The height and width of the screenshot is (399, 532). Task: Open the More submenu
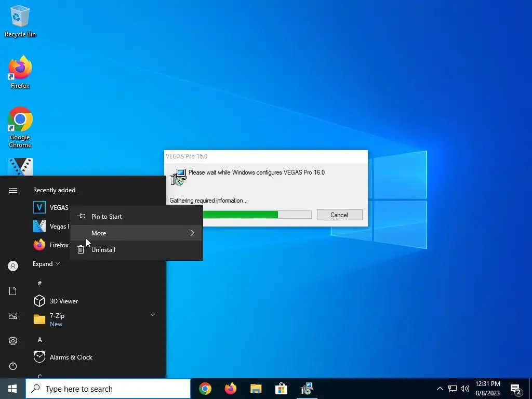pyautogui.click(x=137, y=233)
